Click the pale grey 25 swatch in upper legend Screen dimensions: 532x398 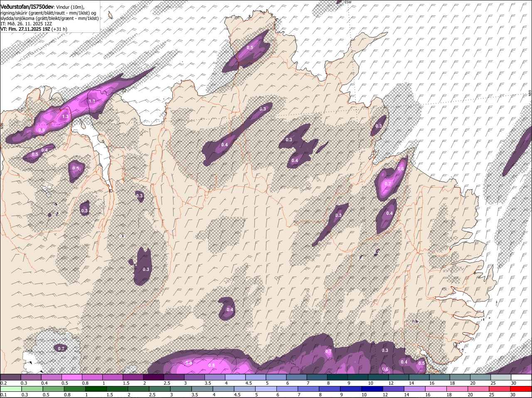click(501, 377)
